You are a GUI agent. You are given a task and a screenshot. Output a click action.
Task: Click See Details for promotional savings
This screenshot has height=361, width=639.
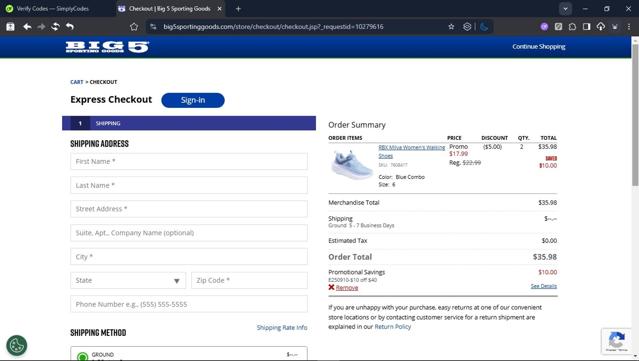click(544, 286)
